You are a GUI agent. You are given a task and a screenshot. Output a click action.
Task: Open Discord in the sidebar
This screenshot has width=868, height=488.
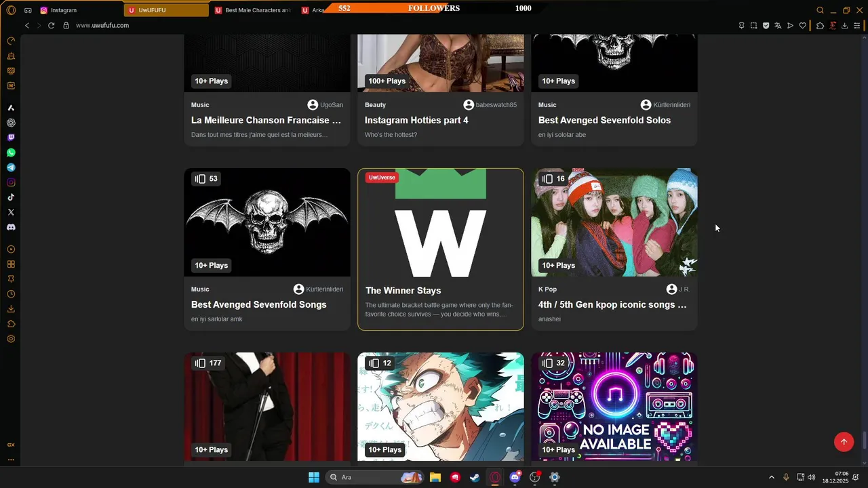11,227
